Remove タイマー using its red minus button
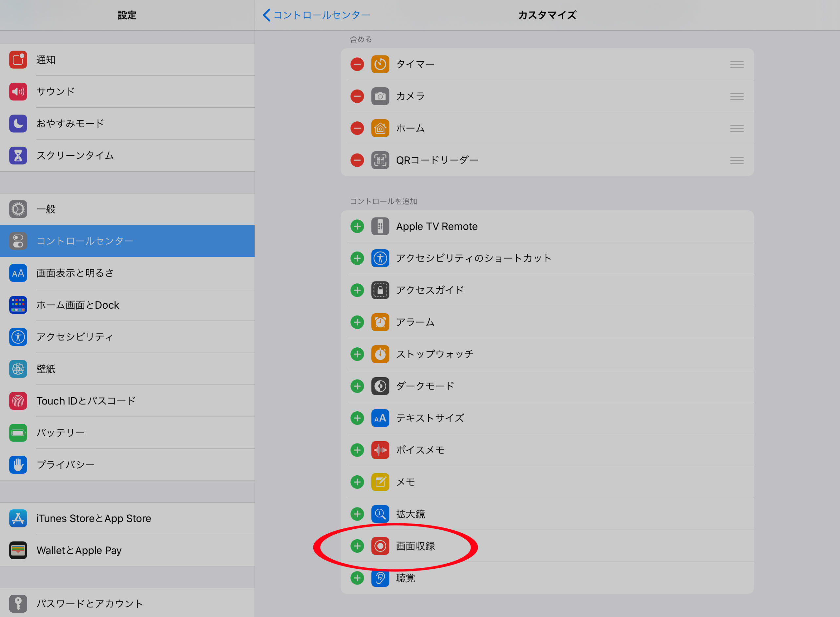This screenshot has height=617, width=840. [x=357, y=64]
